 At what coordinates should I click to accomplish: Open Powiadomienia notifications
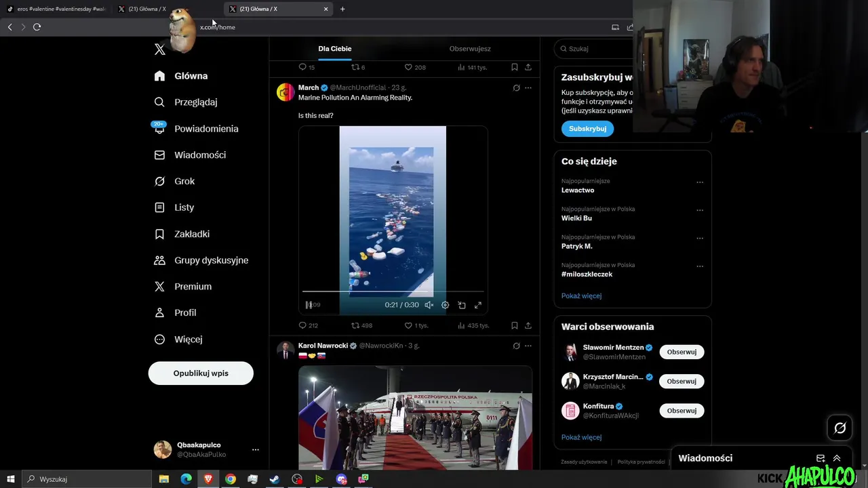pos(197,129)
